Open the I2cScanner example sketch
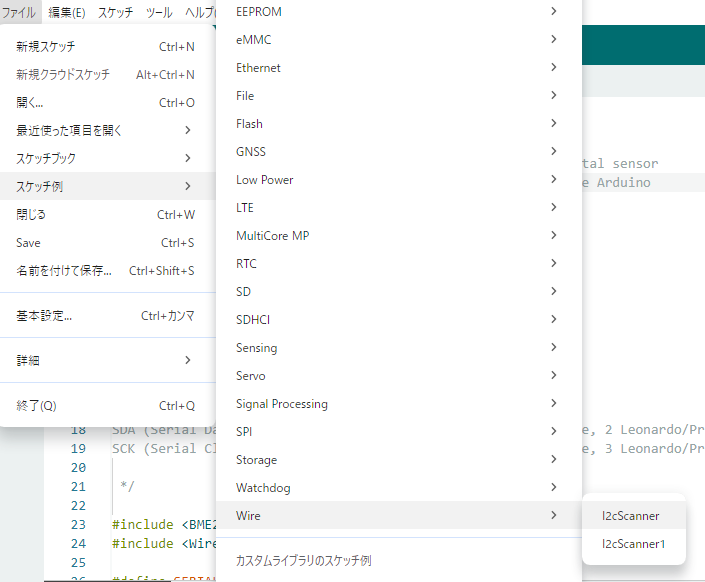 click(x=630, y=516)
